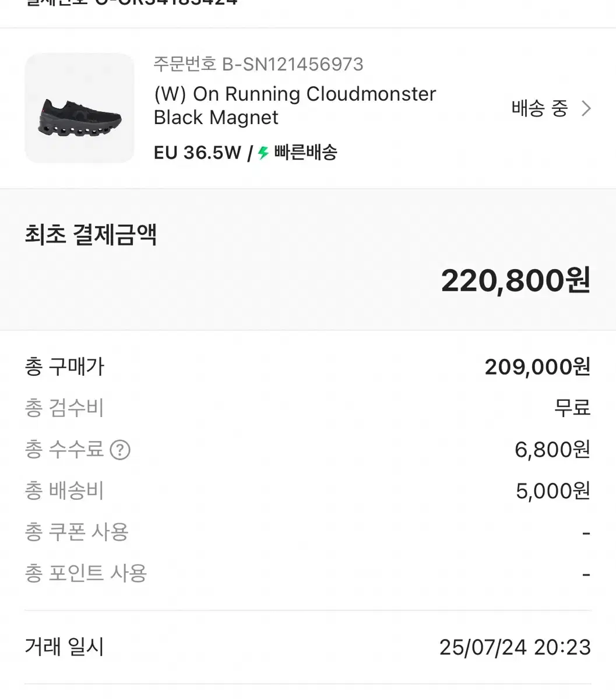This screenshot has width=616, height=699.
Task: Tap the 220,800원 initial payment amount
Action: pos(516,280)
